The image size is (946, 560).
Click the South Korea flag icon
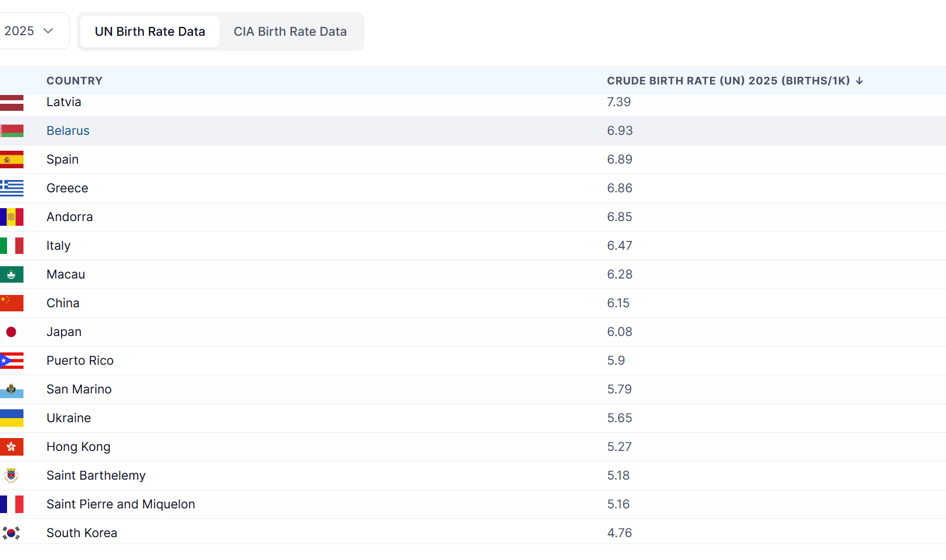(x=11, y=533)
